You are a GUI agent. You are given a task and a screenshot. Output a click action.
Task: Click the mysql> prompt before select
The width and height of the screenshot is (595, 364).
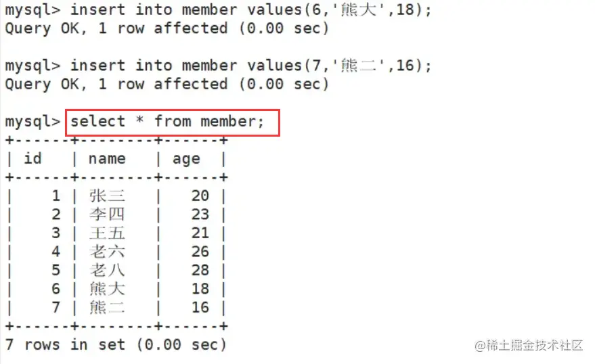[x=32, y=122]
